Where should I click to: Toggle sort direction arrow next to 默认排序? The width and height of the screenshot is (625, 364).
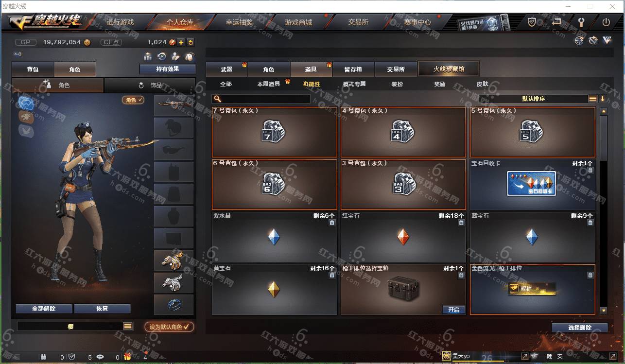coord(603,99)
